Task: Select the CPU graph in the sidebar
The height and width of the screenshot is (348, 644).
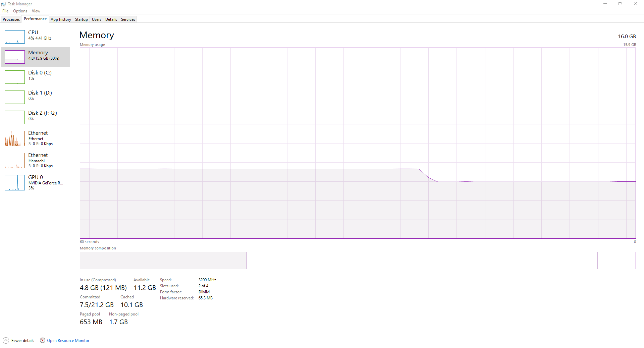Action: (35, 35)
